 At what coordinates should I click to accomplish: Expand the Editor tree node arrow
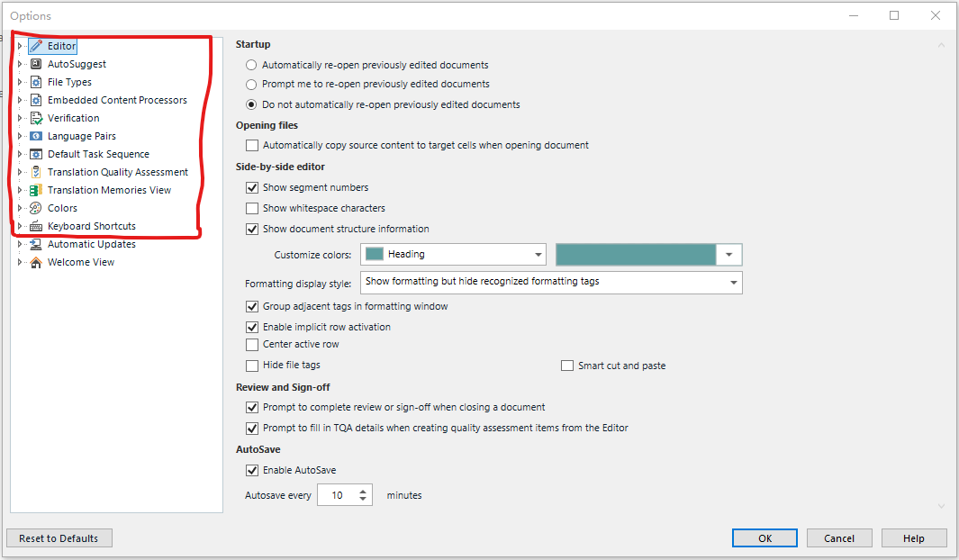click(20, 46)
